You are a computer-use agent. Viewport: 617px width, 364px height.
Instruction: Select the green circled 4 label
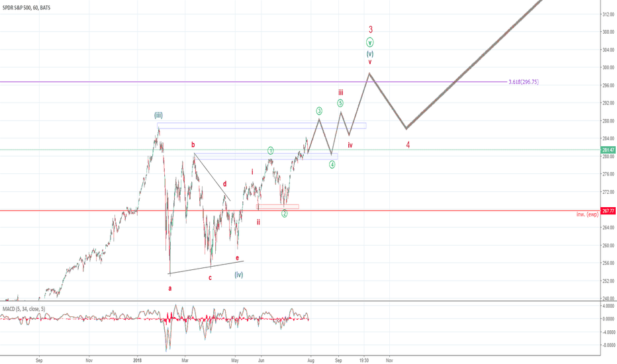[x=332, y=165]
